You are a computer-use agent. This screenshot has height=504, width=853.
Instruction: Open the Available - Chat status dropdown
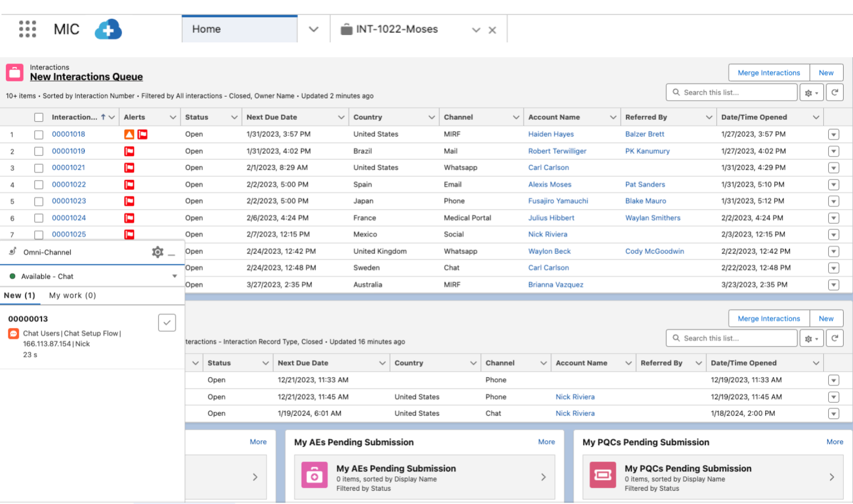coord(175,276)
